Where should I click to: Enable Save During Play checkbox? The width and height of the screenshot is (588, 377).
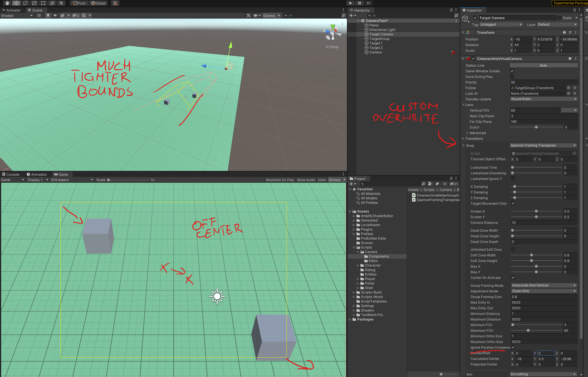(x=512, y=77)
